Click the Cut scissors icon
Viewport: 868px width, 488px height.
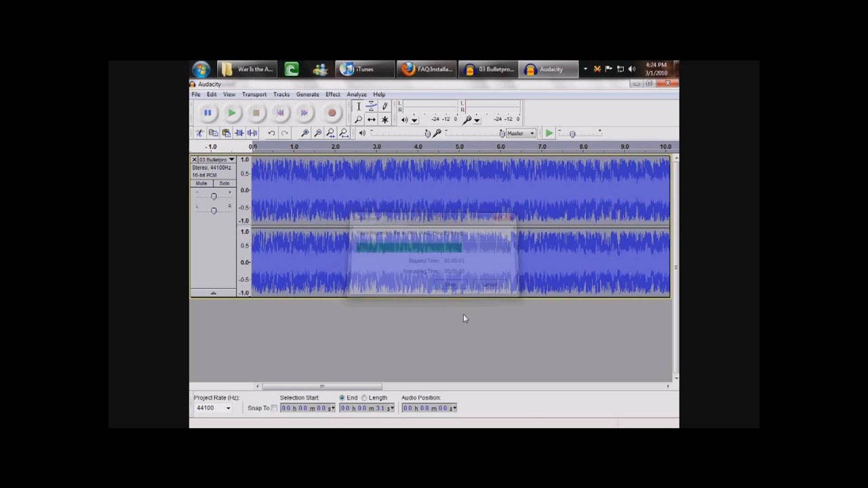[199, 134]
